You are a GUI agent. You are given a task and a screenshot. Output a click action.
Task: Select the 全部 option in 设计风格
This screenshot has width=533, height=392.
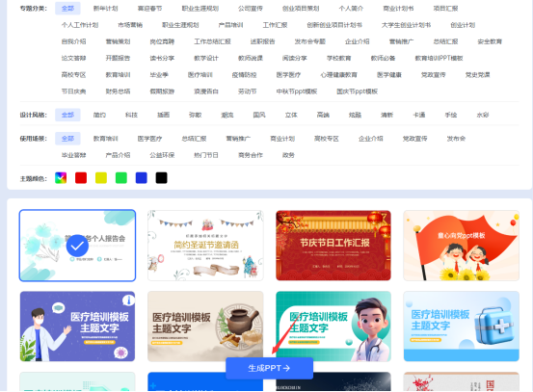67,116
